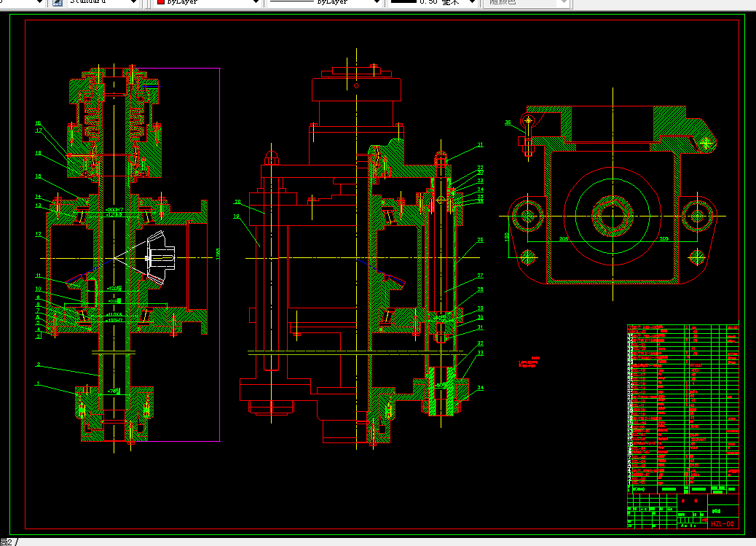
Task: Select part callout number 27
Action: tap(480, 276)
